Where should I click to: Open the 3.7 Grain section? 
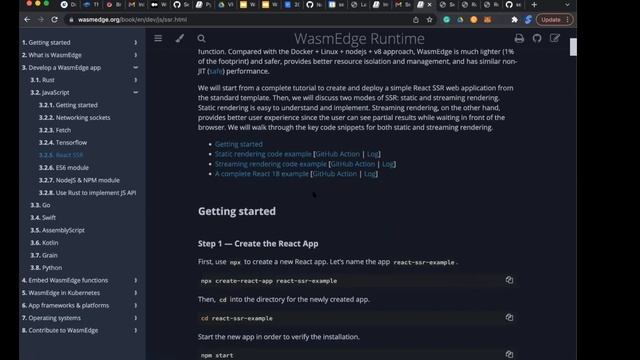pyautogui.click(x=44, y=255)
